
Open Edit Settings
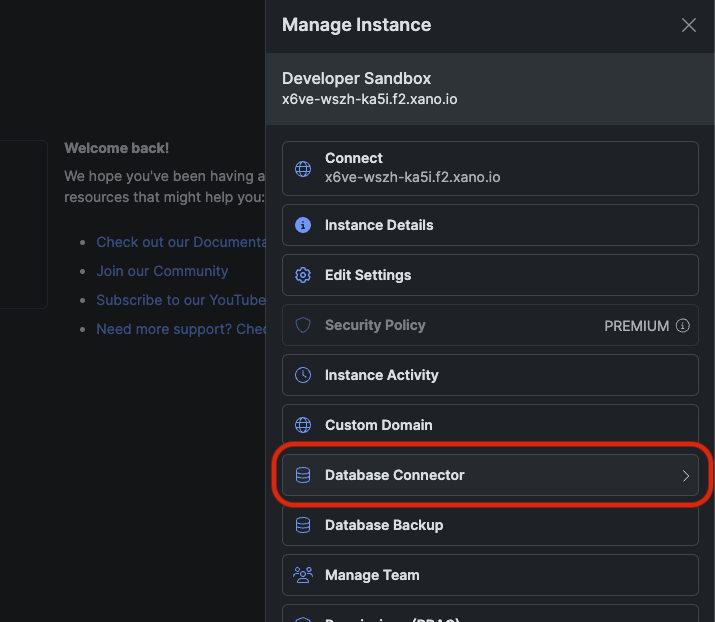[x=490, y=275]
